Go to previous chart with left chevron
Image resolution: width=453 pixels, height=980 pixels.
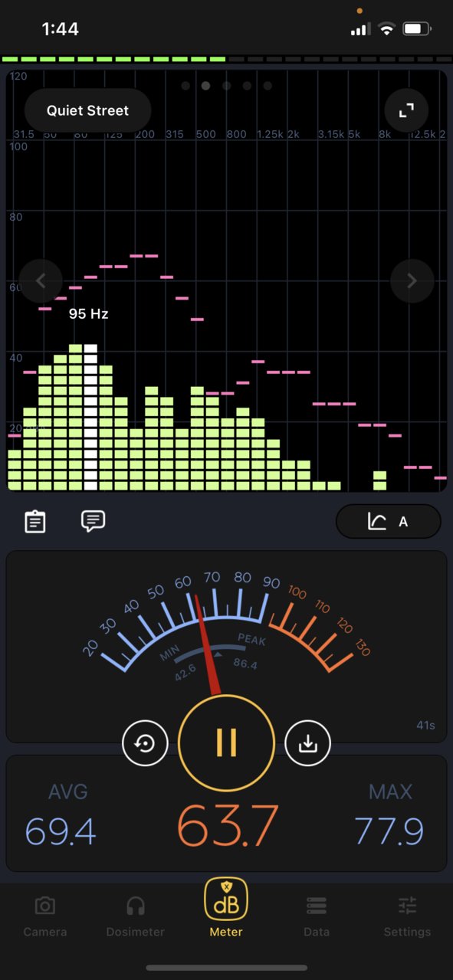(41, 281)
